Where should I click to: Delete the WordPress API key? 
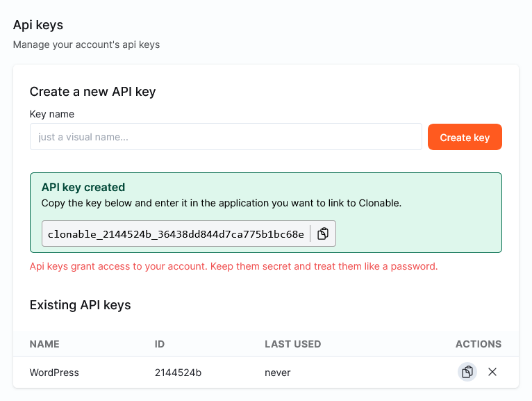click(492, 372)
